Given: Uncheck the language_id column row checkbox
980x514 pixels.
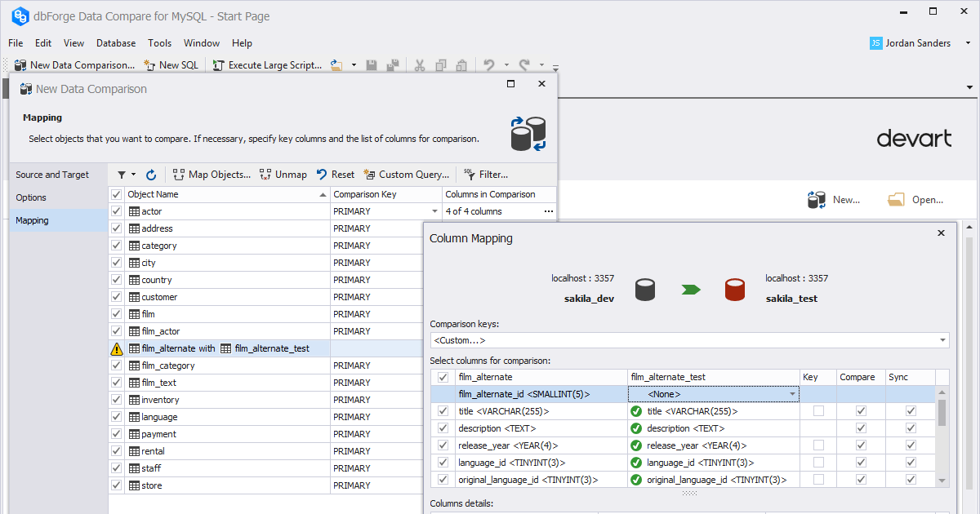Looking at the screenshot, I should click(x=443, y=463).
